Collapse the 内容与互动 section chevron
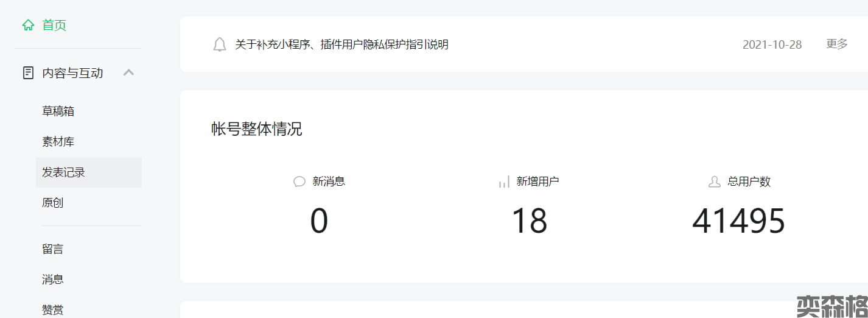 click(128, 72)
